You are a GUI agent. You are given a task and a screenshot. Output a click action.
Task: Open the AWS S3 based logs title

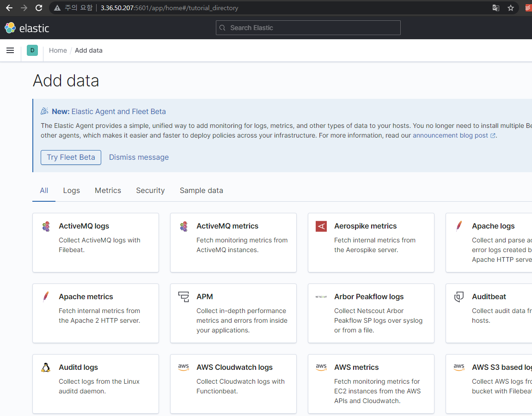pyautogui.click(x=502, y=367)
